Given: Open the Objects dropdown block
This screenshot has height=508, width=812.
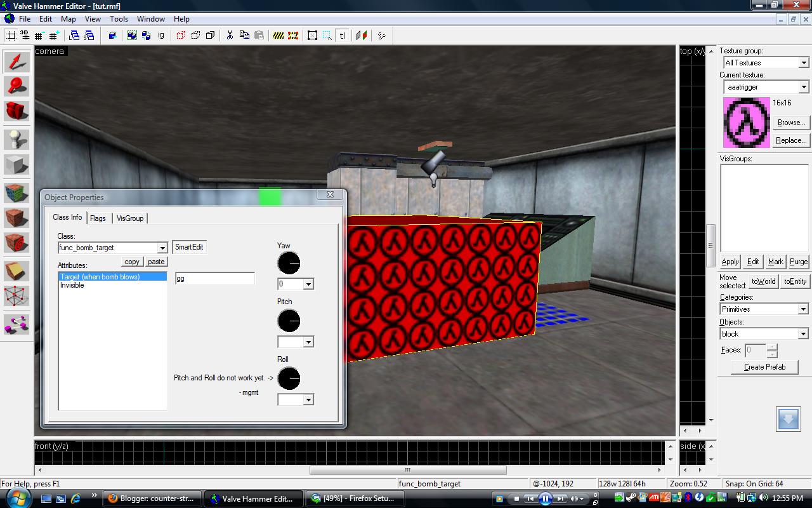Looking at the screenshot, I should tap(803, 334).
